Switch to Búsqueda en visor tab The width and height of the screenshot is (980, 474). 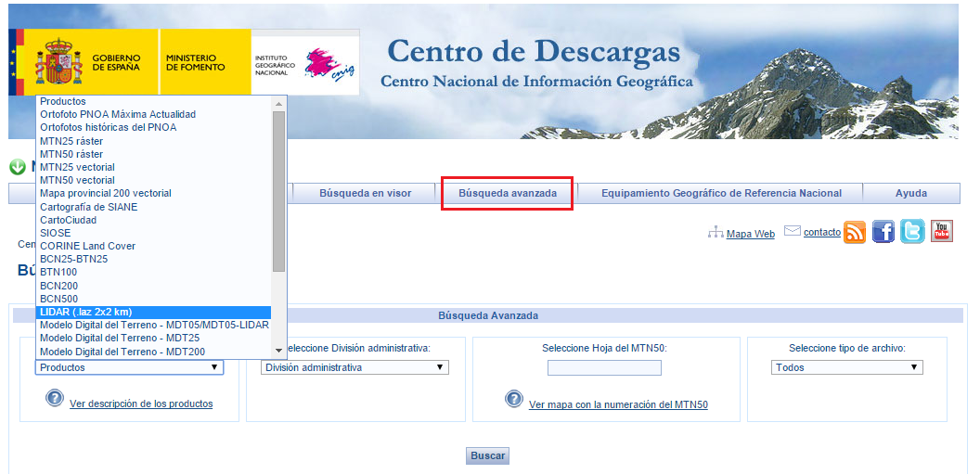click(x=365, y=194)
